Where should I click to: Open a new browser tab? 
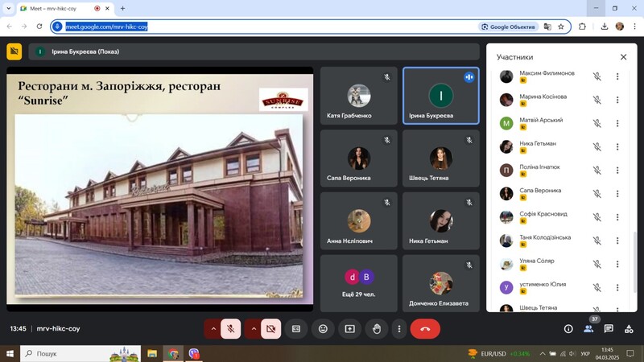click(122, 8)
